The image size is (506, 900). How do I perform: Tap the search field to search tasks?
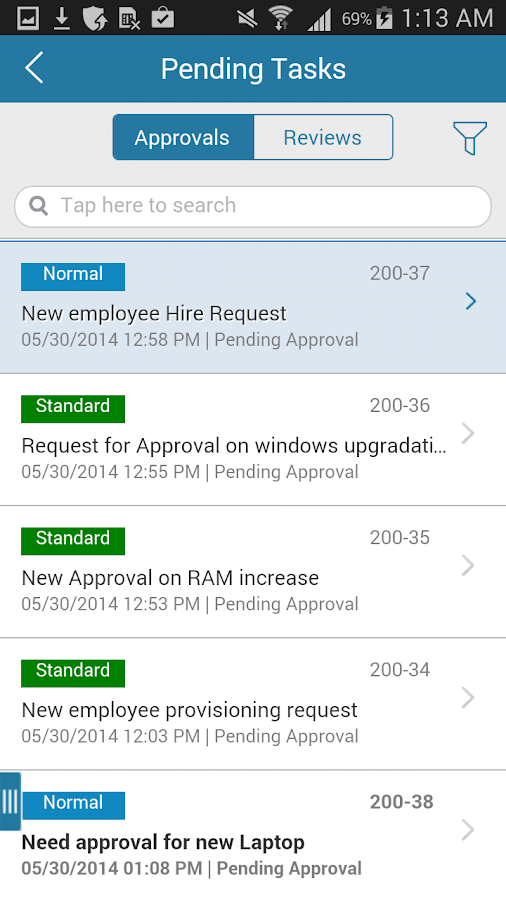coord(253,206)
